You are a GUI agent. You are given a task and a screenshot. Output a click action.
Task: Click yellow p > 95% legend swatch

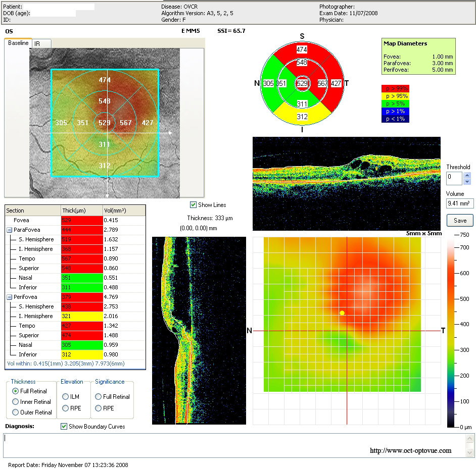pos(395,96)
